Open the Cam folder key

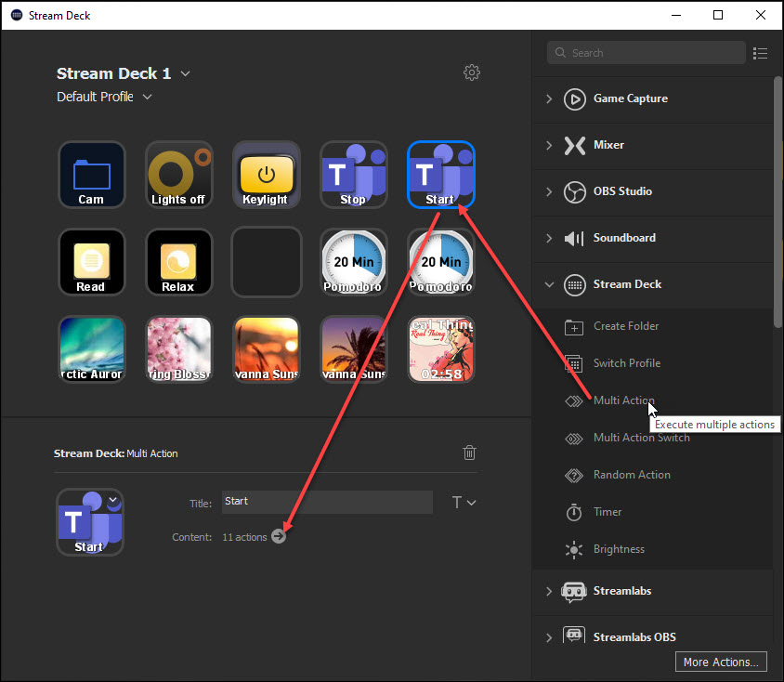click(x=92, y=175)
